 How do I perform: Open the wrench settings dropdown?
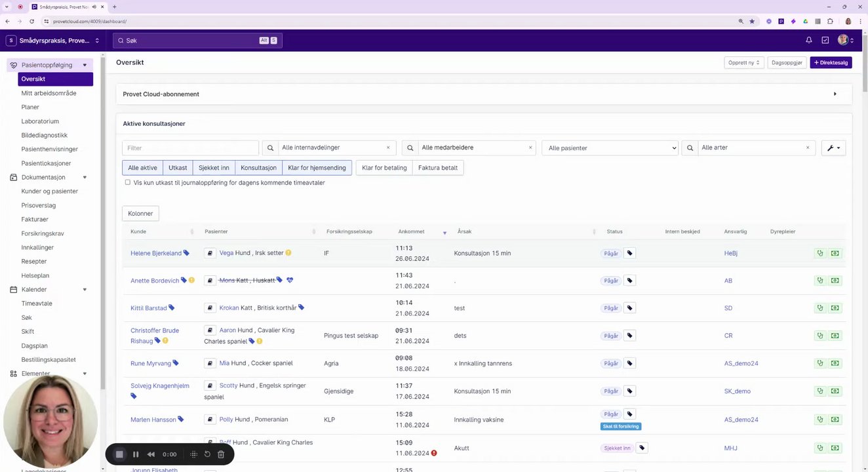click(833, 148)
